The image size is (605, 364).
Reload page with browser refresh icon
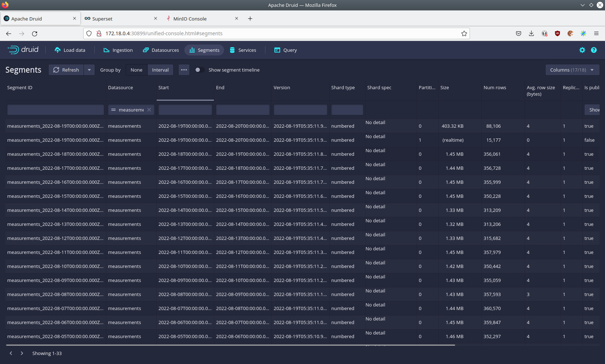click(35, 33)
